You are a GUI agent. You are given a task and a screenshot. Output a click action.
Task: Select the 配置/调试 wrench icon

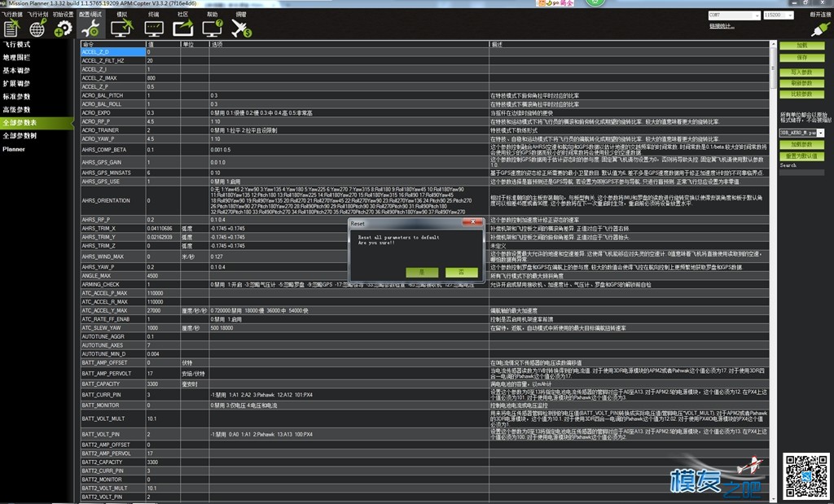[90, 28]
